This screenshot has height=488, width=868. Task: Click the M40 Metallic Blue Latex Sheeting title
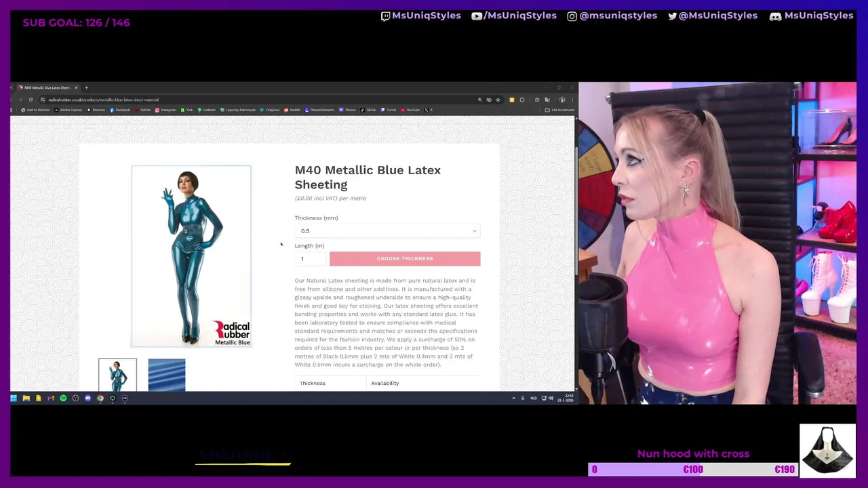[368, 177]
